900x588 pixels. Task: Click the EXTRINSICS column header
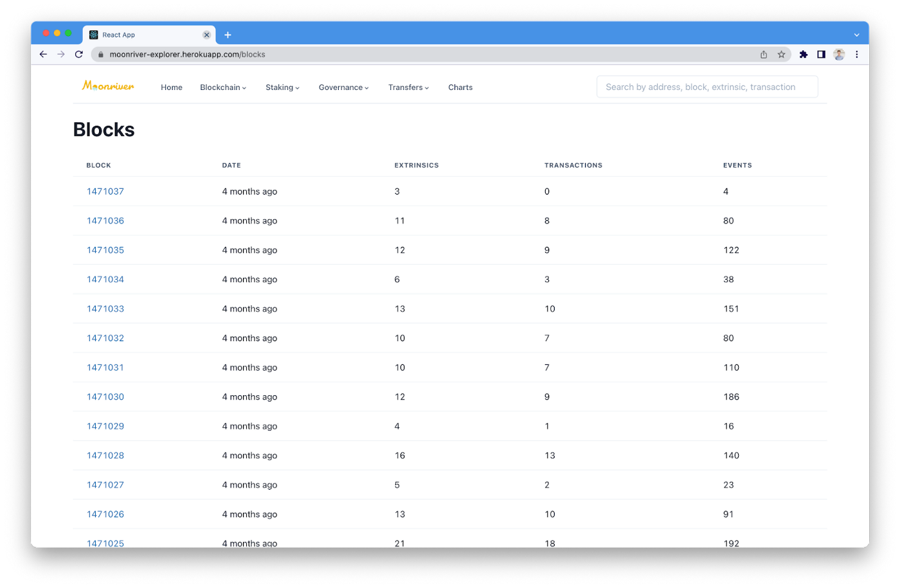point(417,165)
